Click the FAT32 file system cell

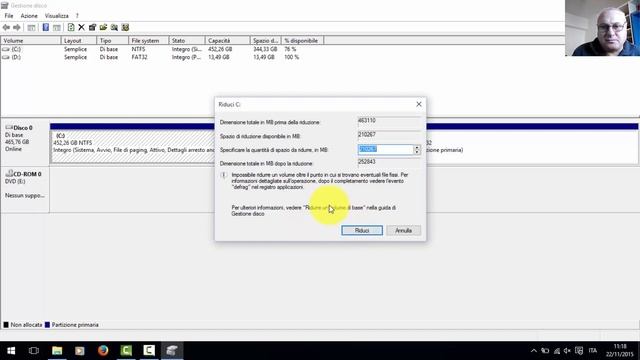(x=139, y=57)
